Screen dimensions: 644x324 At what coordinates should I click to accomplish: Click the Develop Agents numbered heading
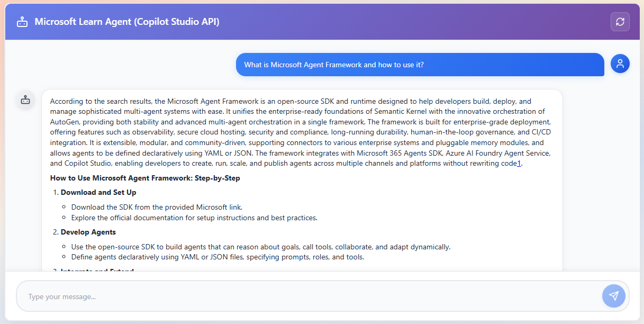[89, 231]
